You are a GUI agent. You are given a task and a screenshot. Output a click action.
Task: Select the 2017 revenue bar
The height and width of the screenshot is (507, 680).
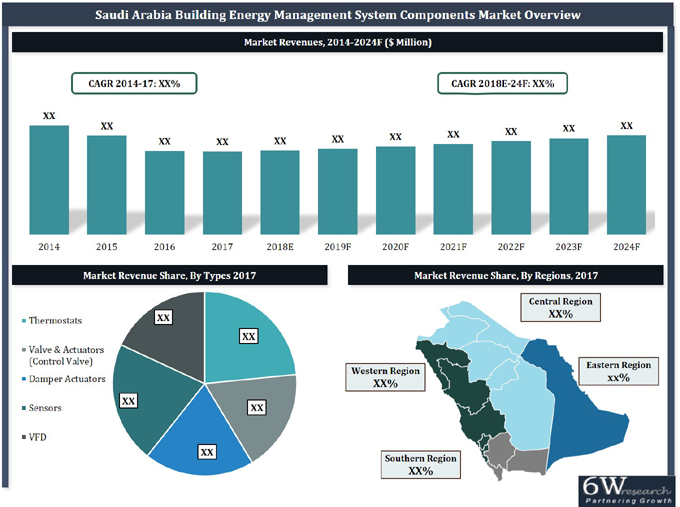click(222, 193)
